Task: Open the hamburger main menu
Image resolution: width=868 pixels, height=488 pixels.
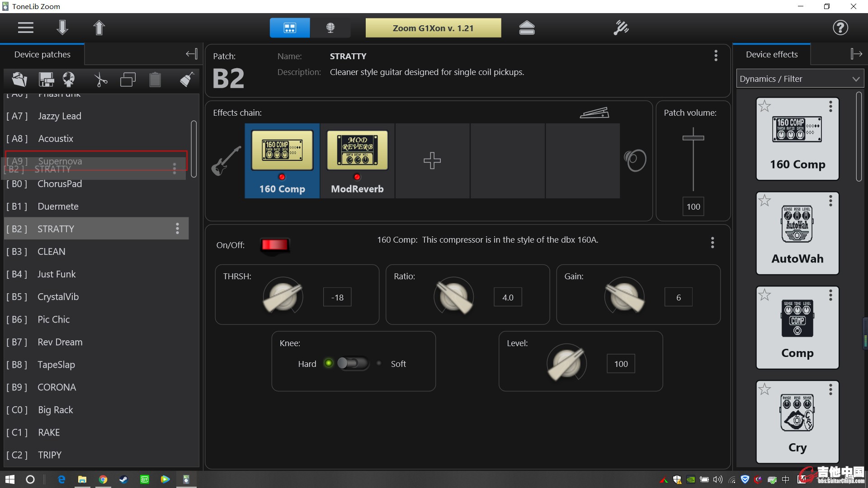Action: pos(26,28)
